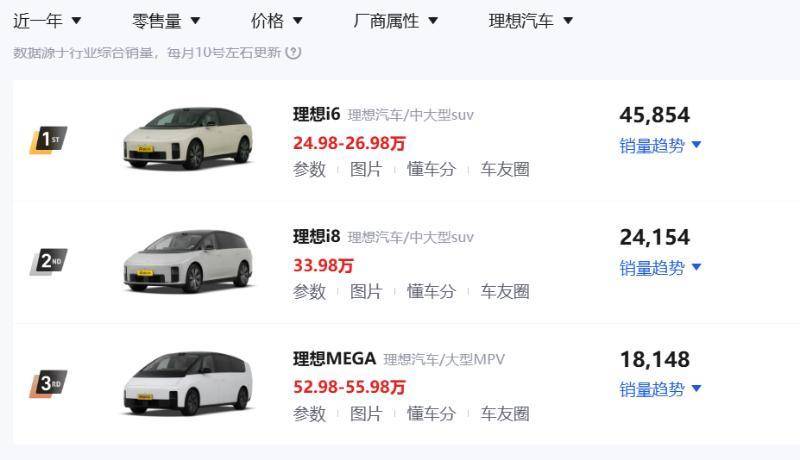Expand 销量趋势 for 理想i8
Screen dimensions: 800x460
coord(661,267)
